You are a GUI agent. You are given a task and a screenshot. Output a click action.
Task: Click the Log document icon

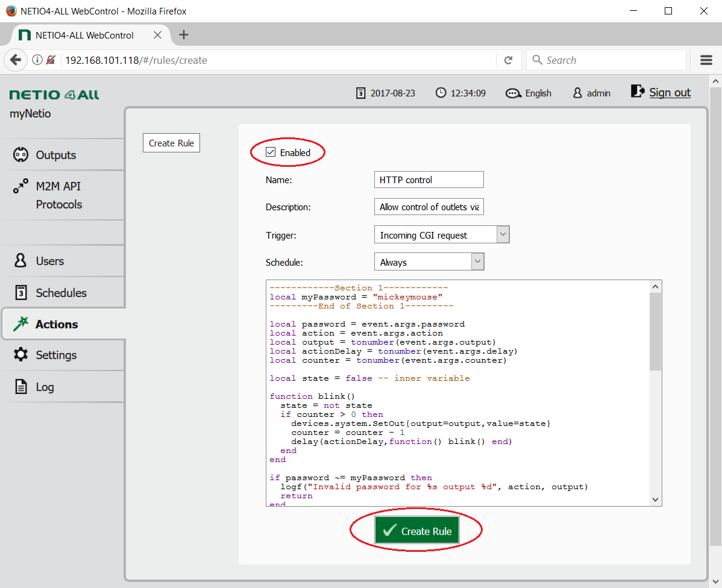(20, 386)
